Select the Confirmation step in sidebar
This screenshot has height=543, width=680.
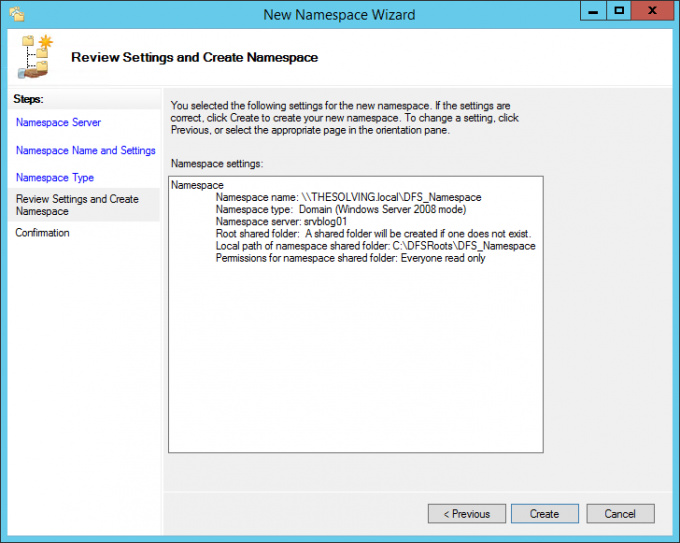tap(43, 233)
